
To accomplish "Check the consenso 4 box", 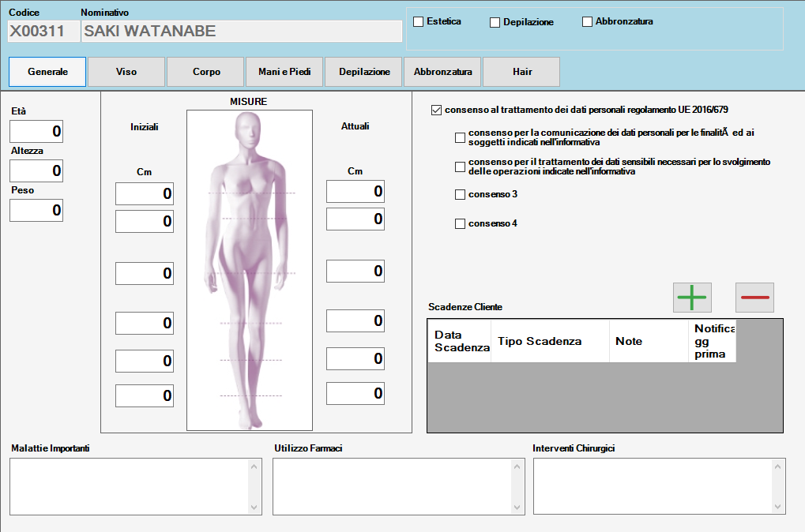I will pos(461,224).
